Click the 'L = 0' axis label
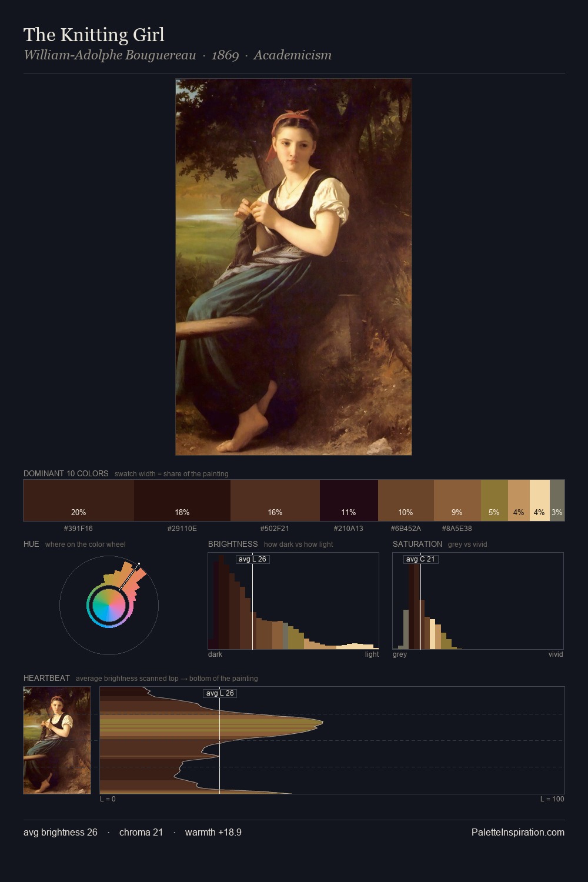 108,799
